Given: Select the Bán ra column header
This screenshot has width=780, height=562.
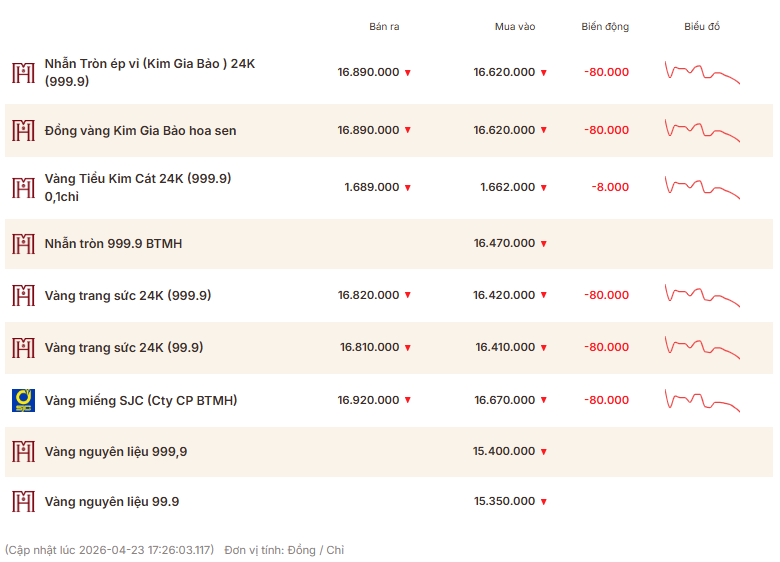Looking at the screenshot, I should [384, 27].
